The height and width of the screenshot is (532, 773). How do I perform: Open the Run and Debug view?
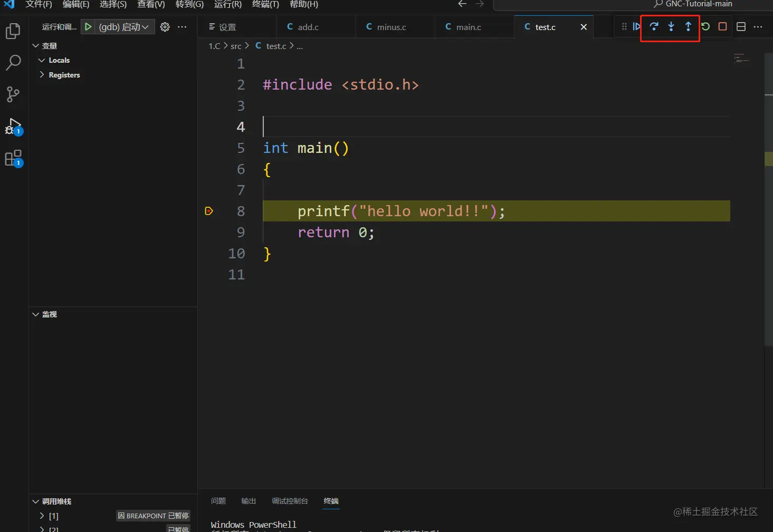(x=13, y=127)
